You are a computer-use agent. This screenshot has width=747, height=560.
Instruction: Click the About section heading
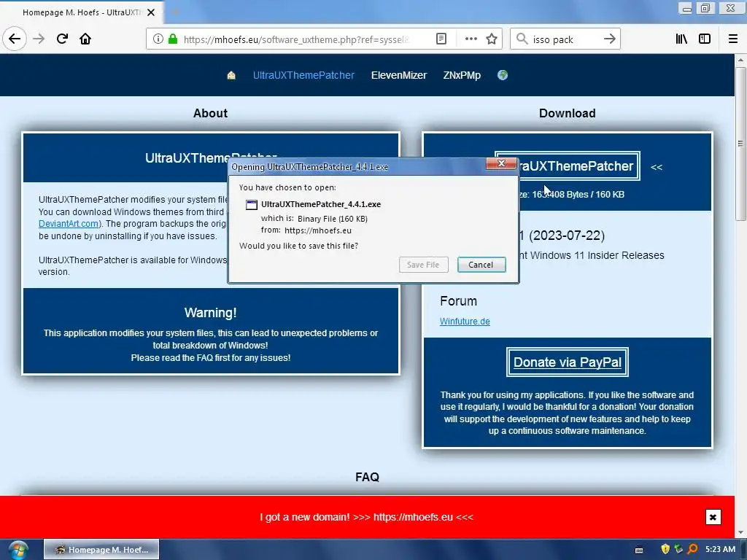pos(210,113)
